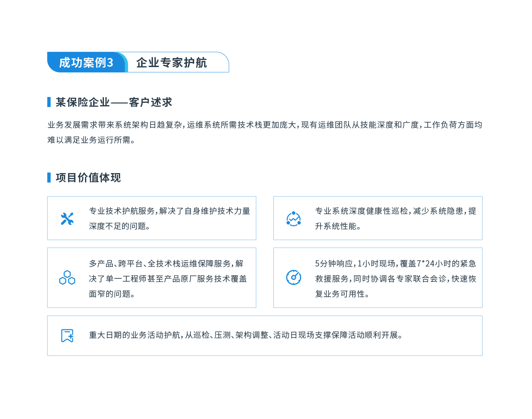
Task: Select the bookmark document safeguard icon
Action: point(67,336)
